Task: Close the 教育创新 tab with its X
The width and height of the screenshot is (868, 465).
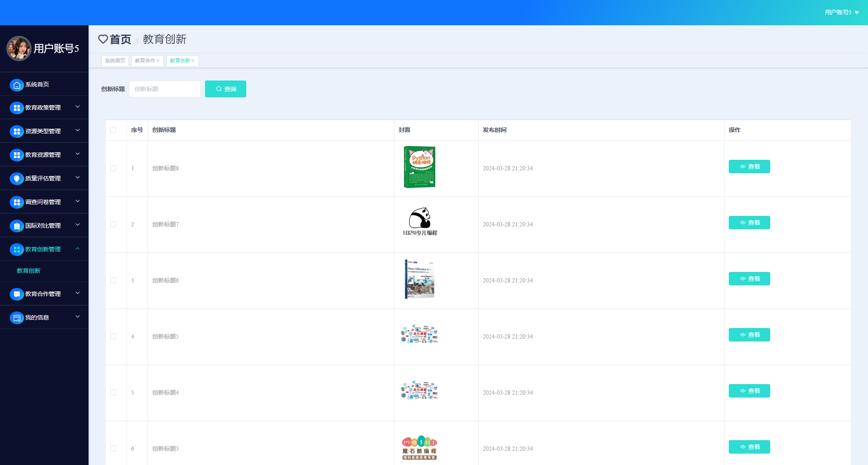Action: pos(193,61)
